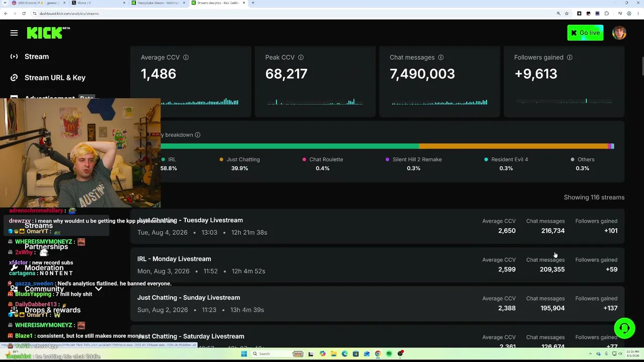This screenshot has width=644, height=362.
Task: Open the green support chat bubble
Action: 624,328
